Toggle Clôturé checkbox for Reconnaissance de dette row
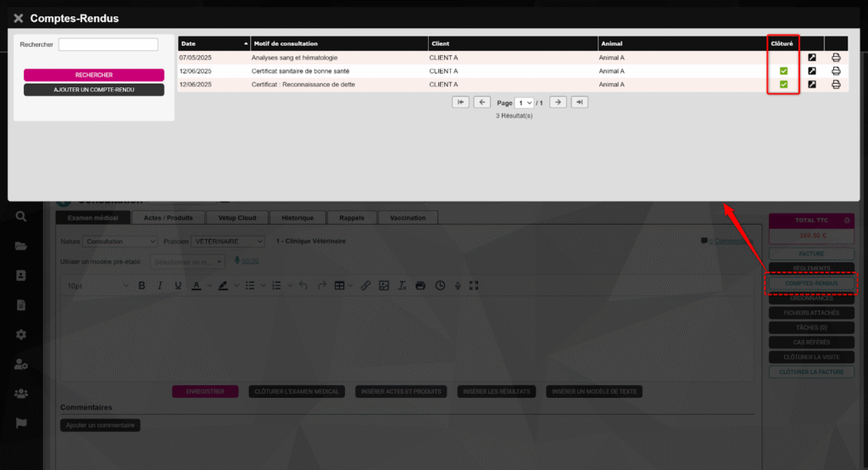The image size is (868, 470). [x=784, y=85]
